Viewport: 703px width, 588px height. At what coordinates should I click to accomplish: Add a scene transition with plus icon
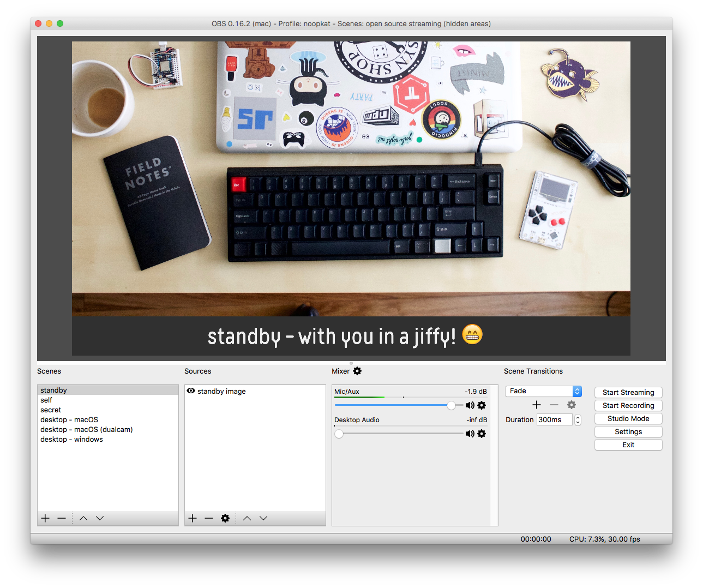537,405
